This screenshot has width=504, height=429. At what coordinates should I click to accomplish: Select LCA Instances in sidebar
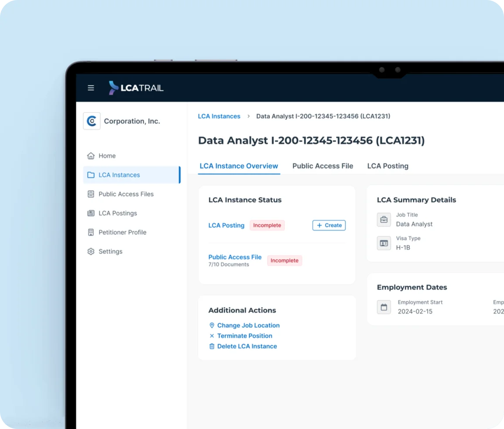132,175
